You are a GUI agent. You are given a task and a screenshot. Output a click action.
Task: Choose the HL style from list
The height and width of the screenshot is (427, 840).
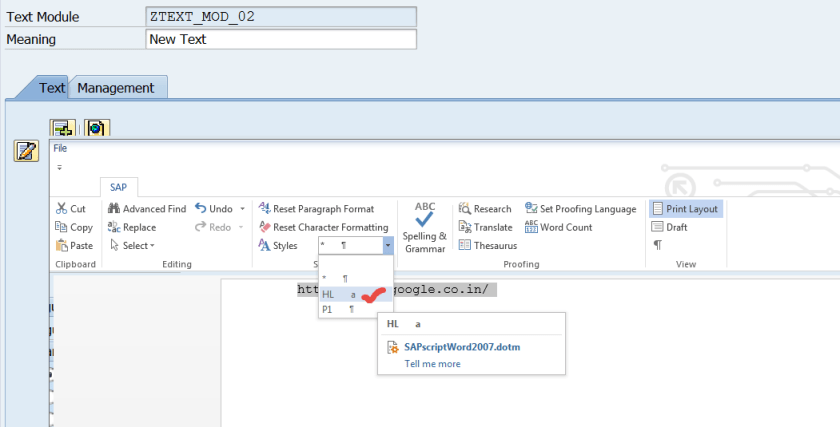point(356,295)
